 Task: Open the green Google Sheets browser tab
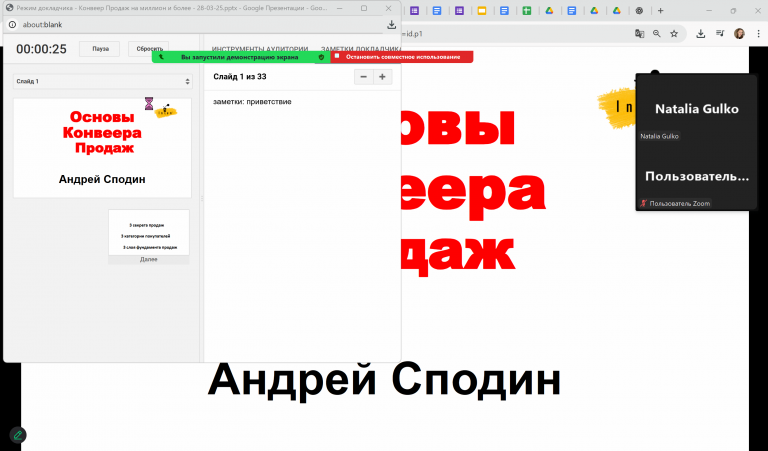(x=527, y=11)
